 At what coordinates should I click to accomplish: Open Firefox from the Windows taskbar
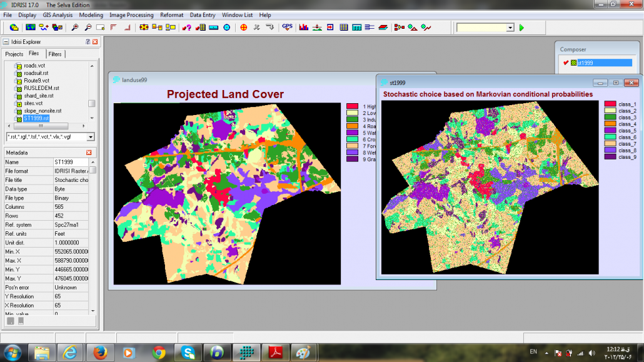[x=100, y=353]
